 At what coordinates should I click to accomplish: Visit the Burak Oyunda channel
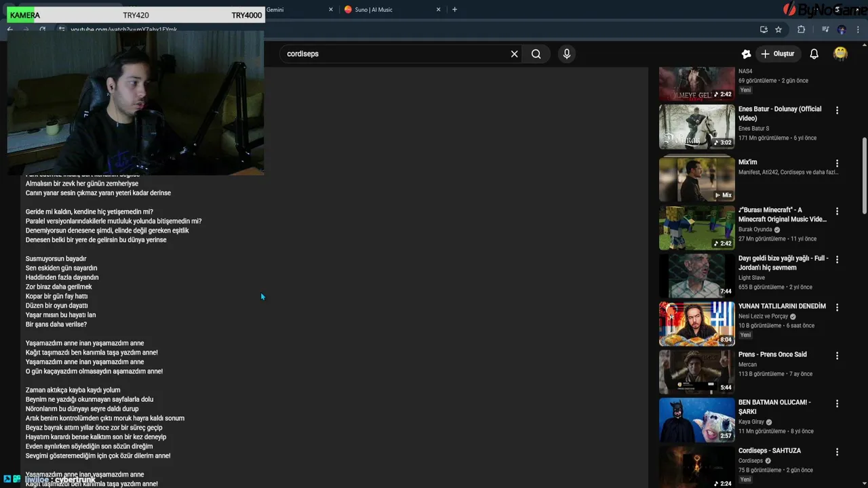[x=755, y=230]
